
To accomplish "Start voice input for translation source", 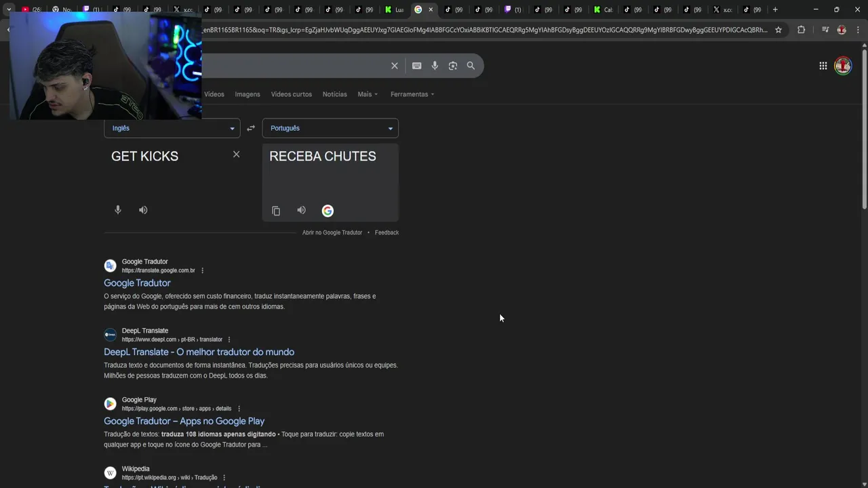I will (118, 210).
